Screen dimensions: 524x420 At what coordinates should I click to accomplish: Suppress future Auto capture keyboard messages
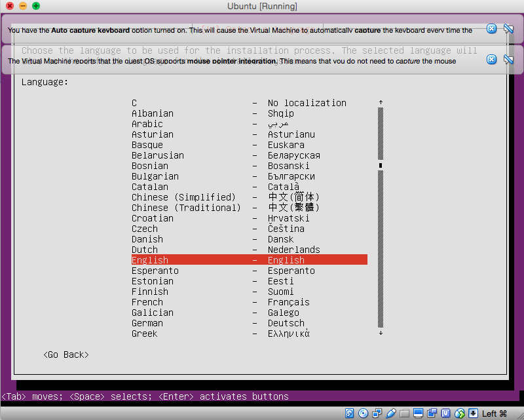(x=508, y=29)
